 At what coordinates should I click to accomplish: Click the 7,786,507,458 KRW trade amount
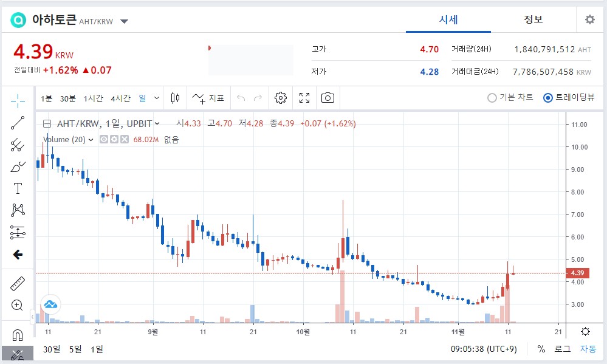[552, 72]
